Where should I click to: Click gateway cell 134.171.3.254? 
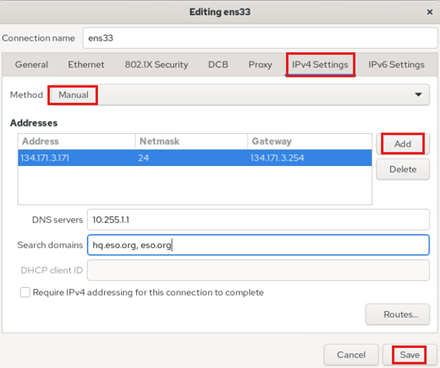point(277,158)
